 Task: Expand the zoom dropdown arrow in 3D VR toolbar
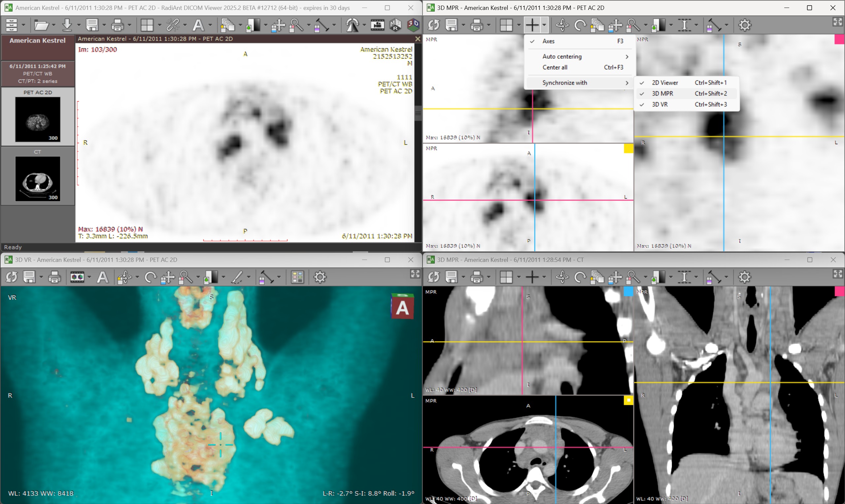[x=198, y=277]
